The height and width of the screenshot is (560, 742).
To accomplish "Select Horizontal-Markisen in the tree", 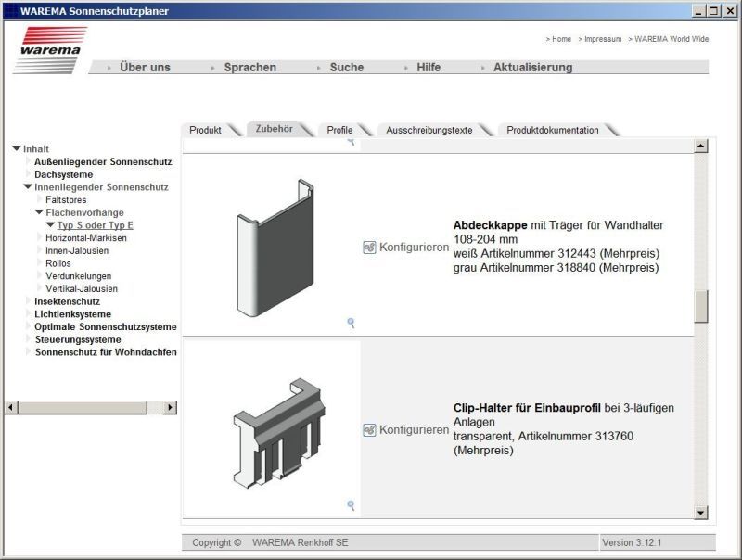I will tap(86, 238).
